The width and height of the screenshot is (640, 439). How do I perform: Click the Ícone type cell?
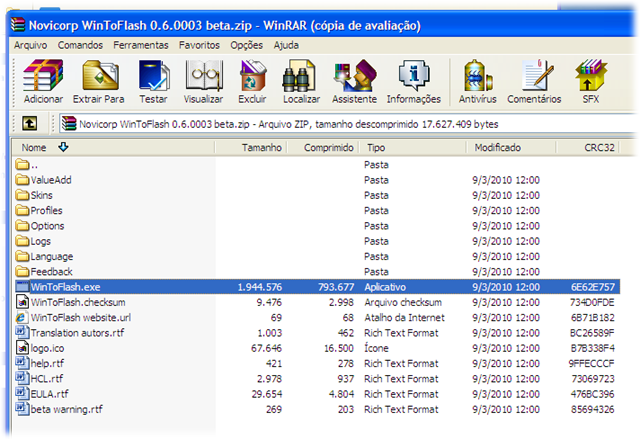pos(376,348)
